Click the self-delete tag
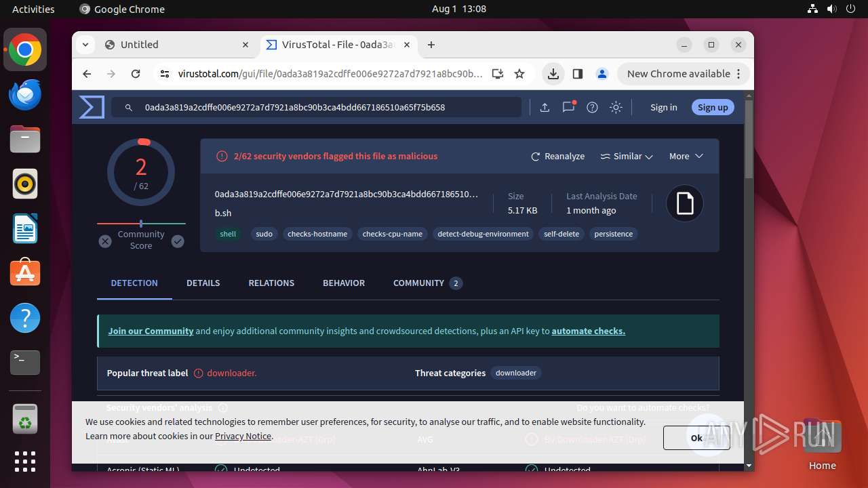Screen dimensions: 868x488 [561, 234]
